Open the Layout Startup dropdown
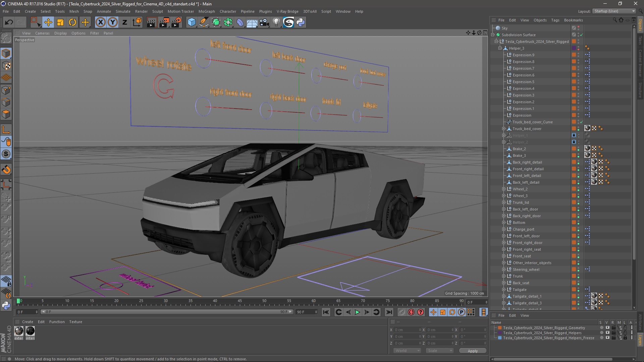 click(x=614, y=11)
